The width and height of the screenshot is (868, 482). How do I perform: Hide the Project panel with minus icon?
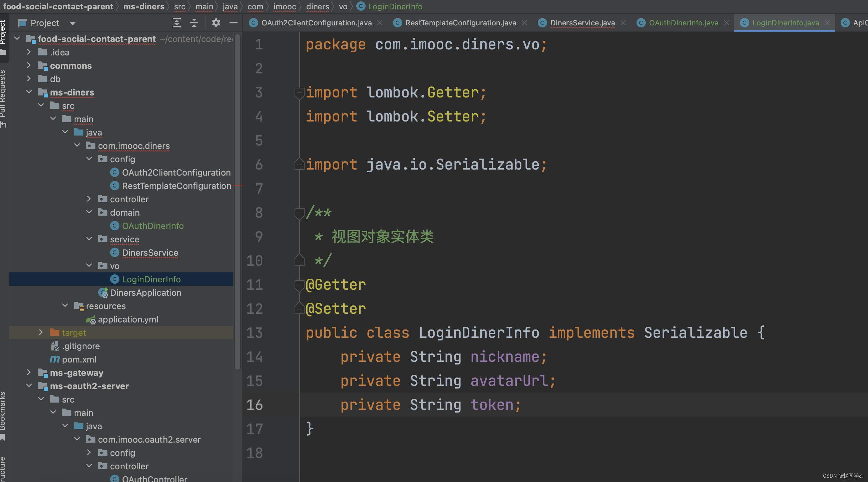point(233,23)
